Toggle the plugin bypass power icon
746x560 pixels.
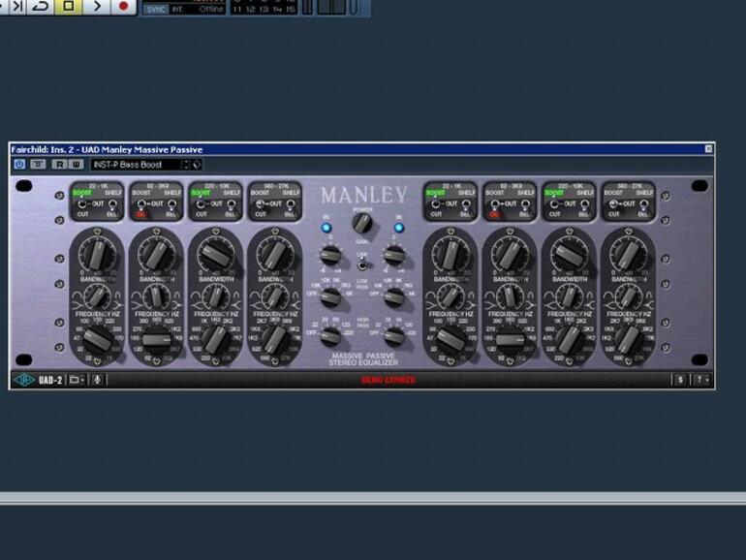[x=19, y=165]
